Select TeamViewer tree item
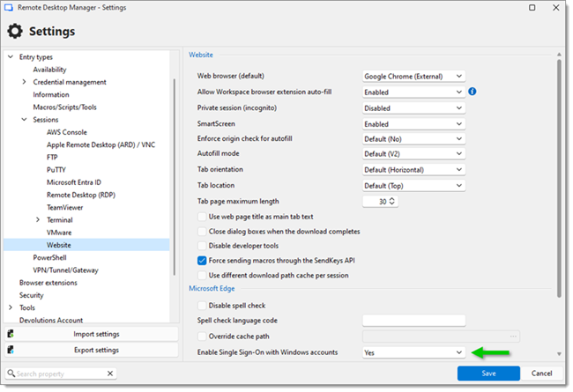 click(x=64, y=207)
